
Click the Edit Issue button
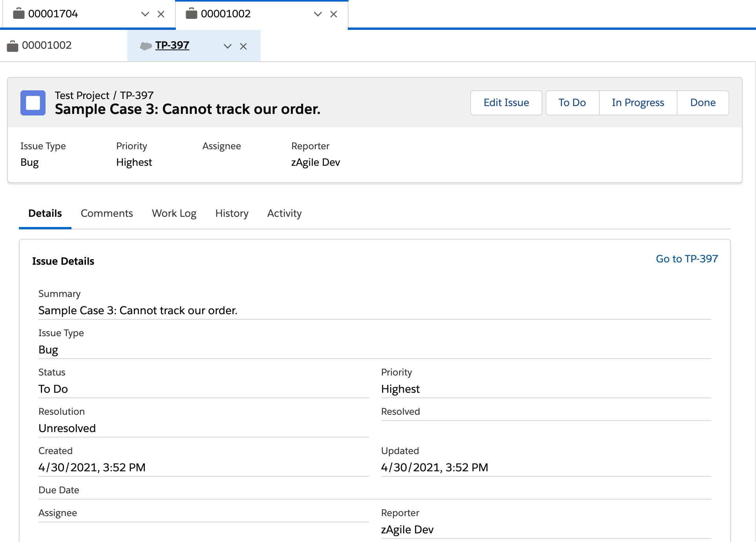click(x=506, y=103)
